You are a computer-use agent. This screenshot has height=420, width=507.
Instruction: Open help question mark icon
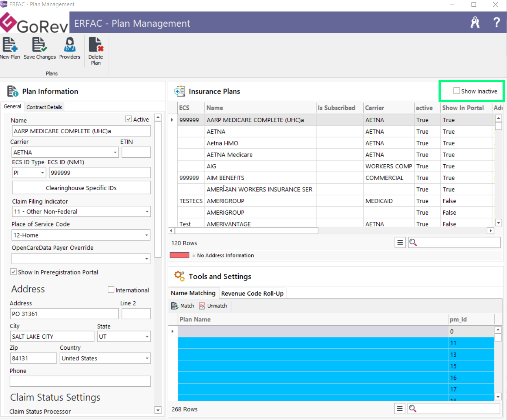497,23
